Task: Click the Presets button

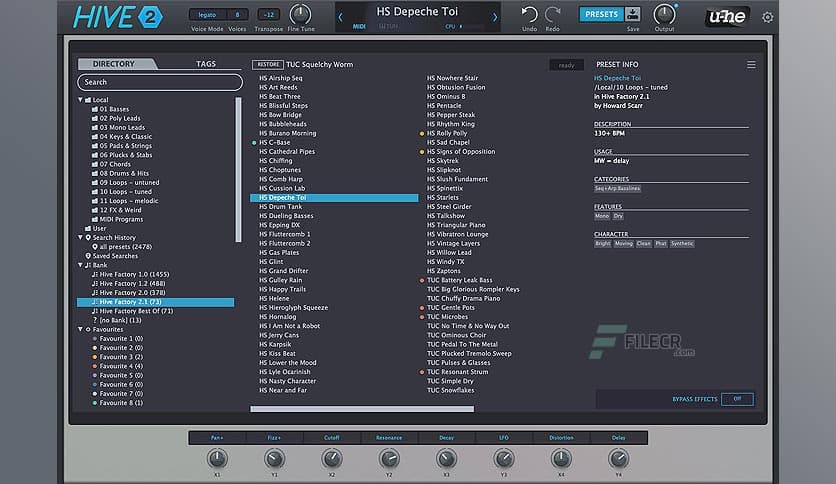Action: 600,14
